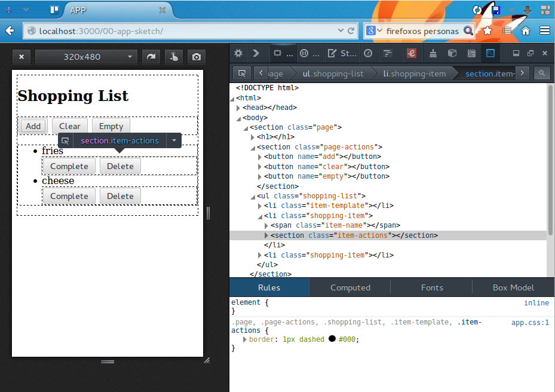
Task: Activate the element picker in inspector
Action: click(x=242, y=73)
